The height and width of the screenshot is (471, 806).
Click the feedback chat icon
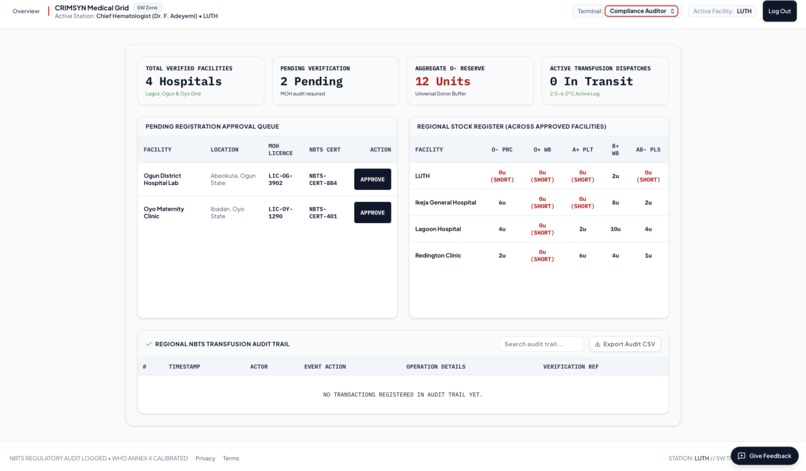click(741, 456)
